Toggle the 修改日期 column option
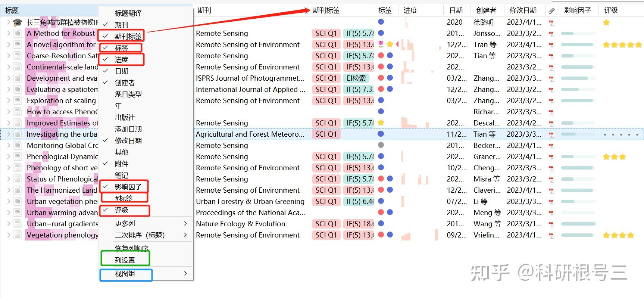 point(146,140)
